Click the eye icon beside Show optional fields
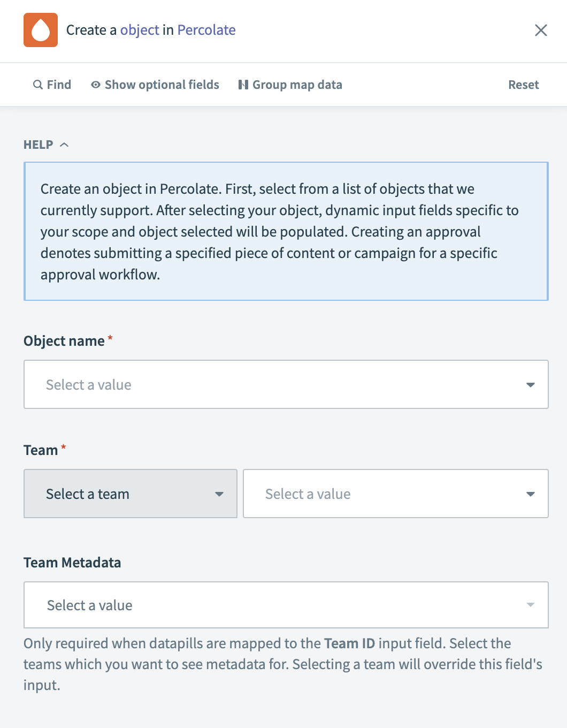 95,85
